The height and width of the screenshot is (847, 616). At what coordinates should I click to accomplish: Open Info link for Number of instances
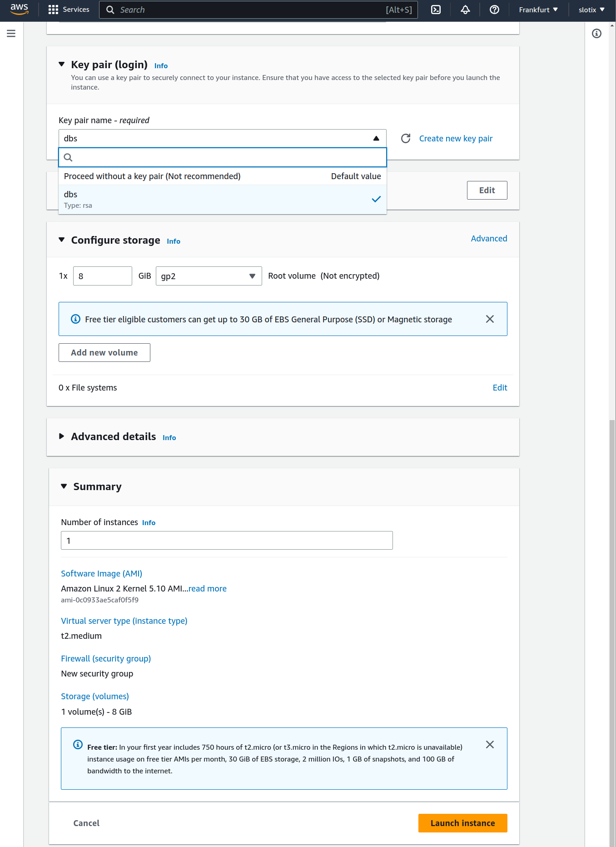point(149,523)
